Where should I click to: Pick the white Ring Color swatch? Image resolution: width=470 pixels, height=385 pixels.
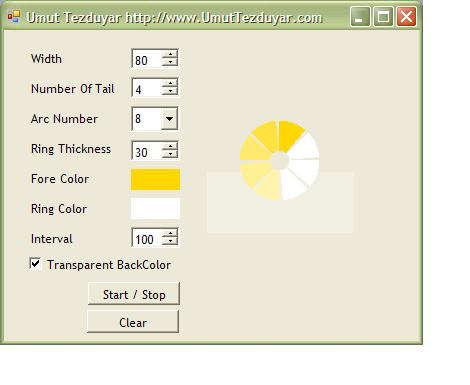point(155,208)
